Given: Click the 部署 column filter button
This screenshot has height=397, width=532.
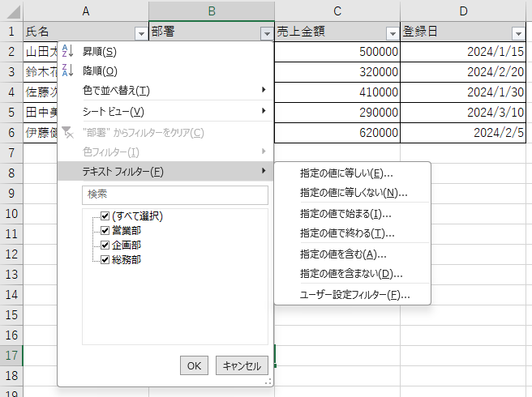Looking at the screenshot, I should pyautogui.click(x=266, y=33).
